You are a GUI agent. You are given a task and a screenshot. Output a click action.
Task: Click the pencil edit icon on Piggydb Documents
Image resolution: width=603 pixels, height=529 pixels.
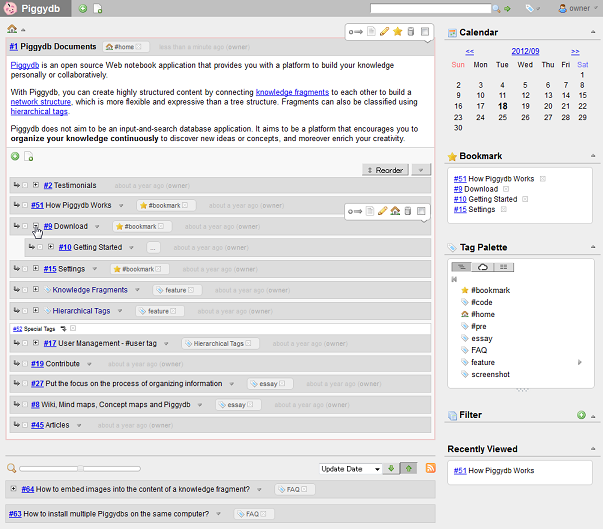[383, 32]
